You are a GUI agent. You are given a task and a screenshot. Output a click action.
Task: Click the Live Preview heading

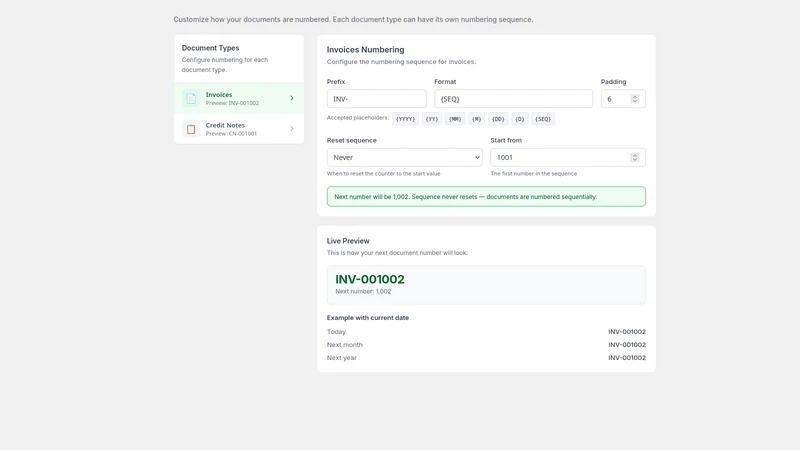348,241
